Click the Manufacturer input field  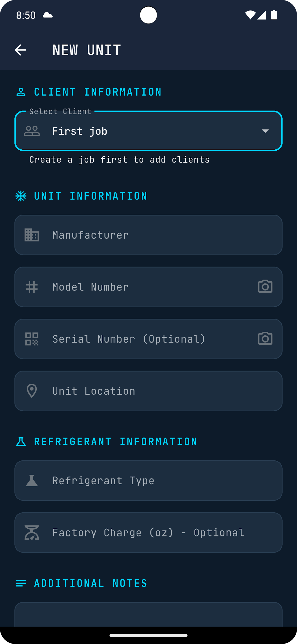coord(148,235)
